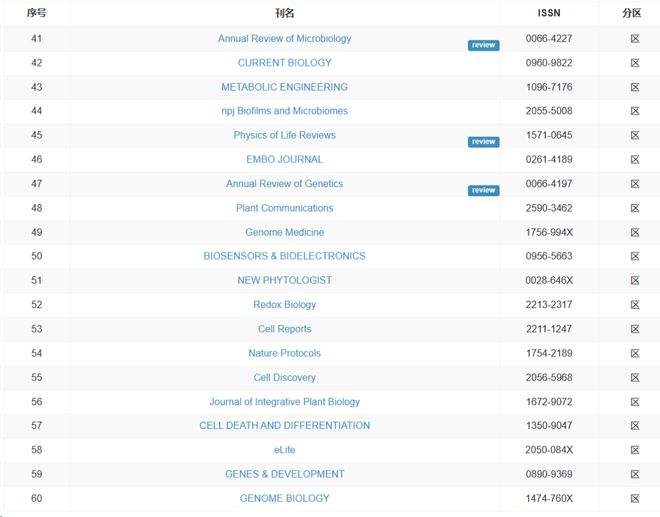The height and width of the screenshot is (517, 660).
Task: Open the NEW PHYTOLOGIST journal
Action: click(x=284, y=280)
